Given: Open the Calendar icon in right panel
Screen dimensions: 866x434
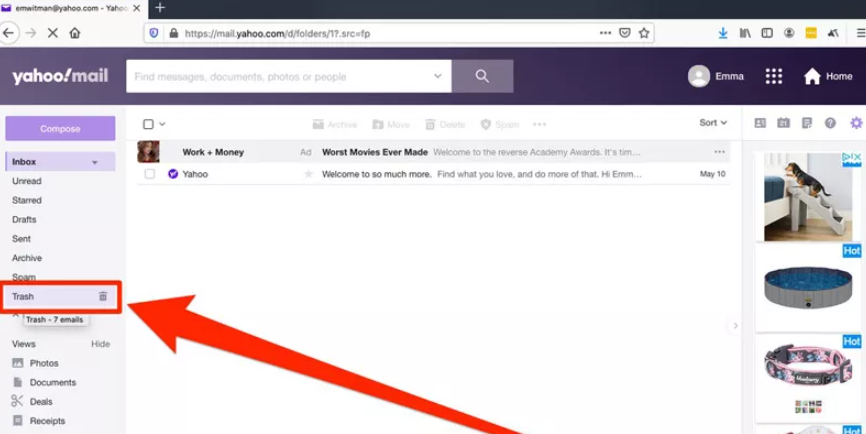Looking at the screenshot, I should [x=783, y=123].
